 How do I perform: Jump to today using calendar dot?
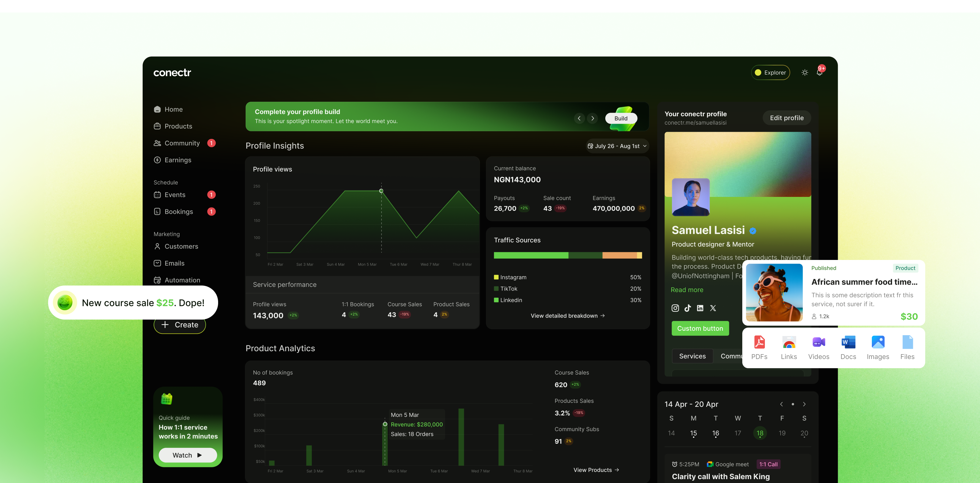(793, 404)
